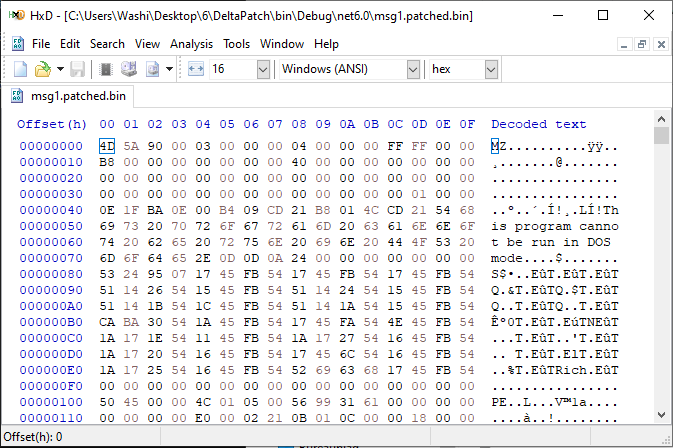The width and height of the screenshot is (673, 448).
Task: Click decoded 'MZ' text in first row
Action: [x=499, y=146]
